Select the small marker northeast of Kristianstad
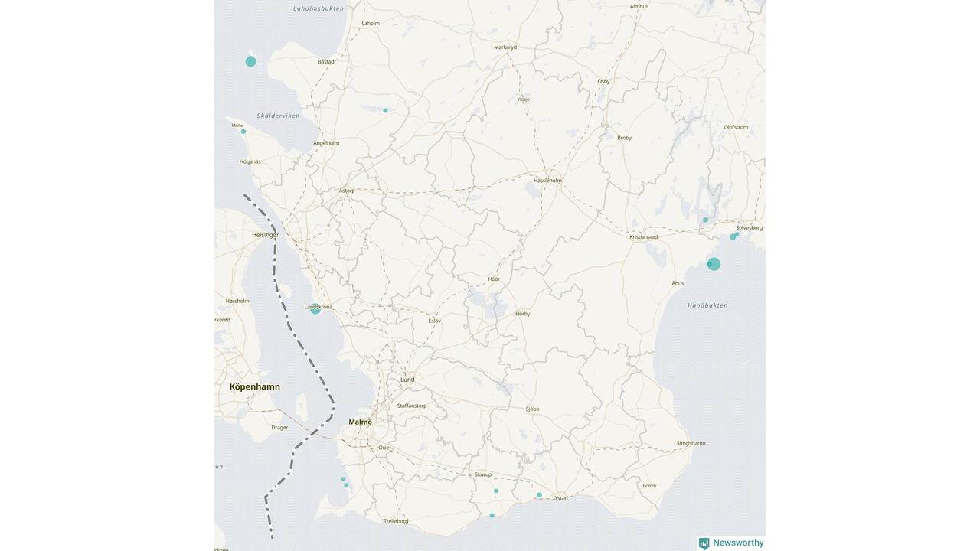980x551 pixels. click(x=706, y=220)
